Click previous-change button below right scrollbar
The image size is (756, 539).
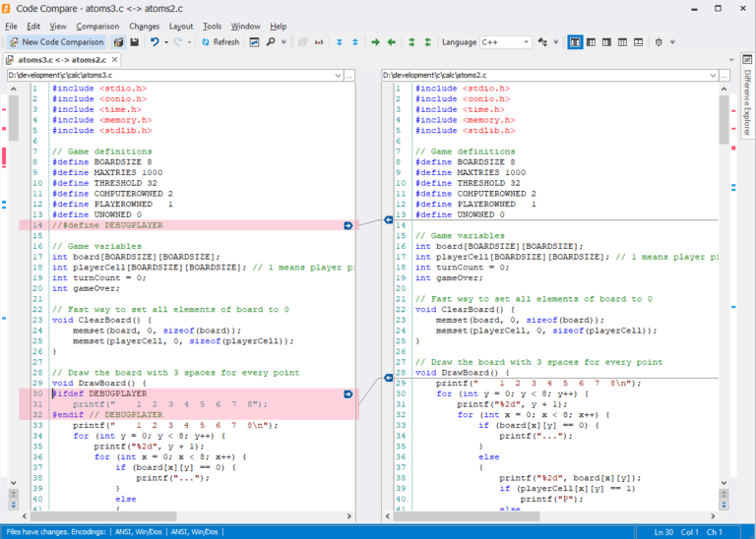click(x=724, y=494)
